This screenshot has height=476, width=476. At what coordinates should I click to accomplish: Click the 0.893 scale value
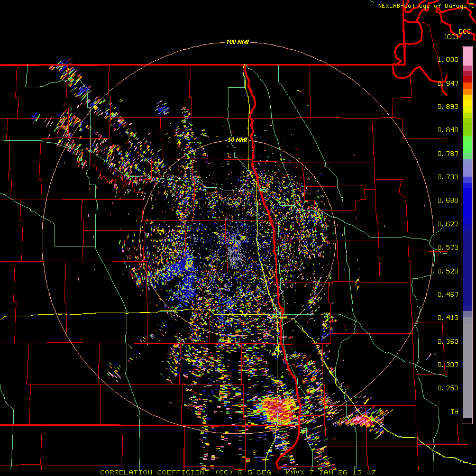pos(448,106)
